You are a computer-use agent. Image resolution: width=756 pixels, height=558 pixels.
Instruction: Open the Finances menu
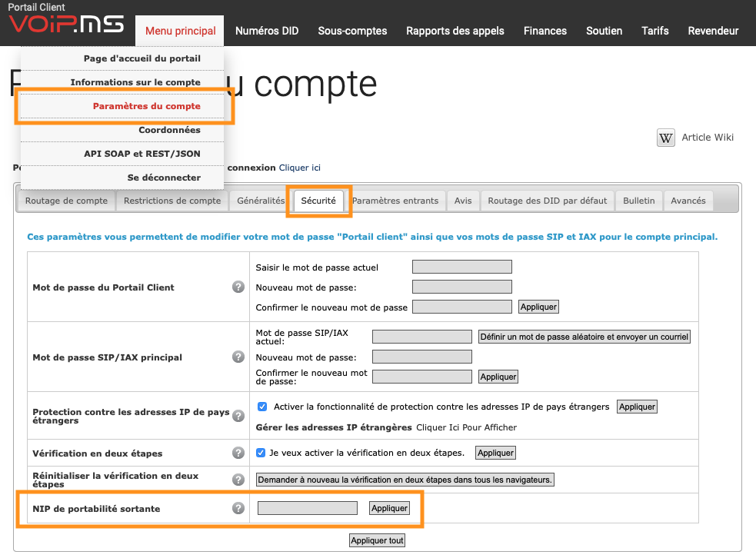tap(545, 31)
